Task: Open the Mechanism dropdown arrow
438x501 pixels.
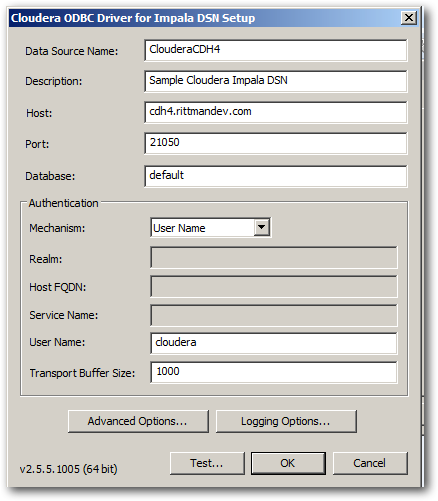Action: [262, 228]
